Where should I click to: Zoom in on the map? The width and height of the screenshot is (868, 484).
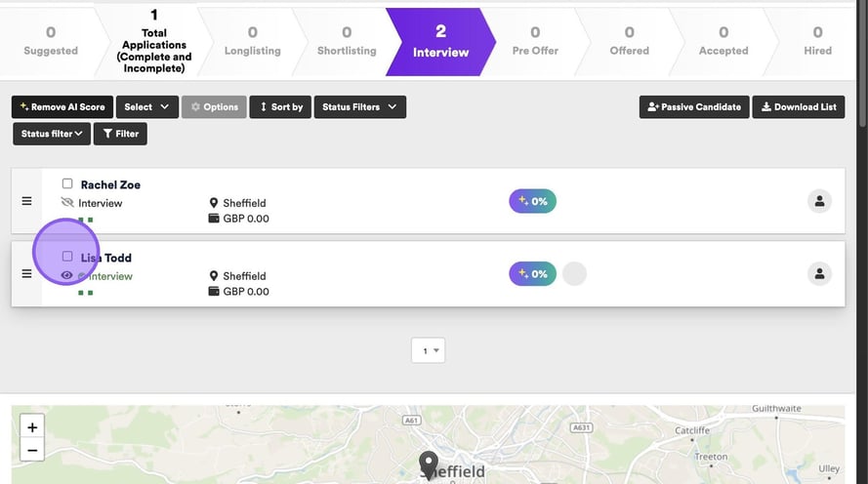32,427
